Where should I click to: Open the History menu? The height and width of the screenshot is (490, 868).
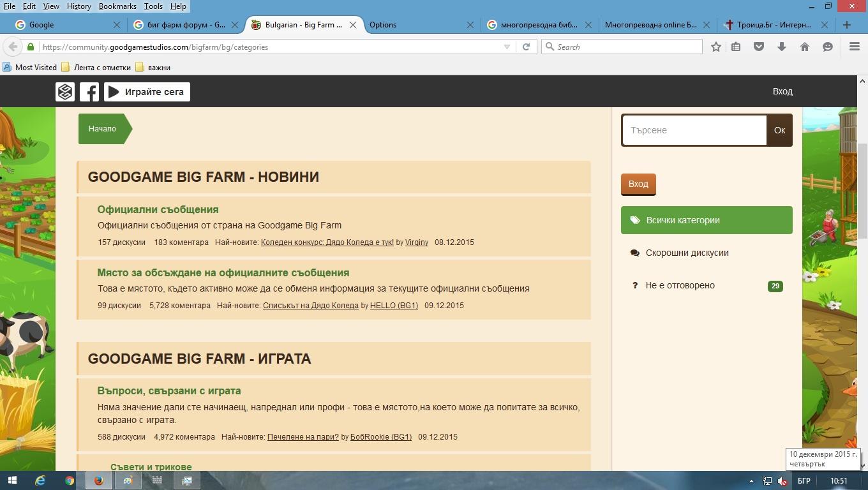point(79,6)
